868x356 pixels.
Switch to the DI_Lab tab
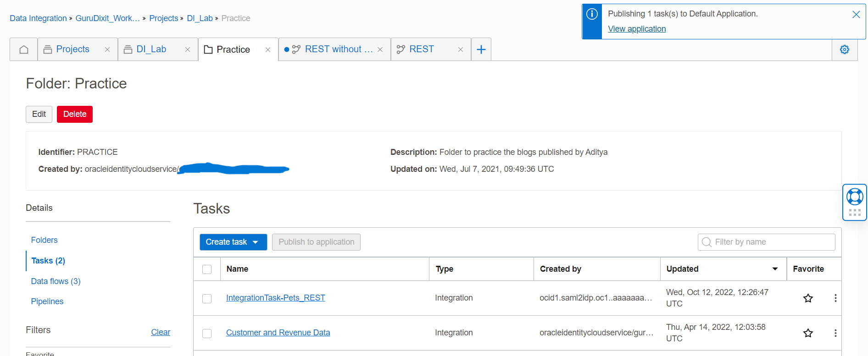point(151,49)
